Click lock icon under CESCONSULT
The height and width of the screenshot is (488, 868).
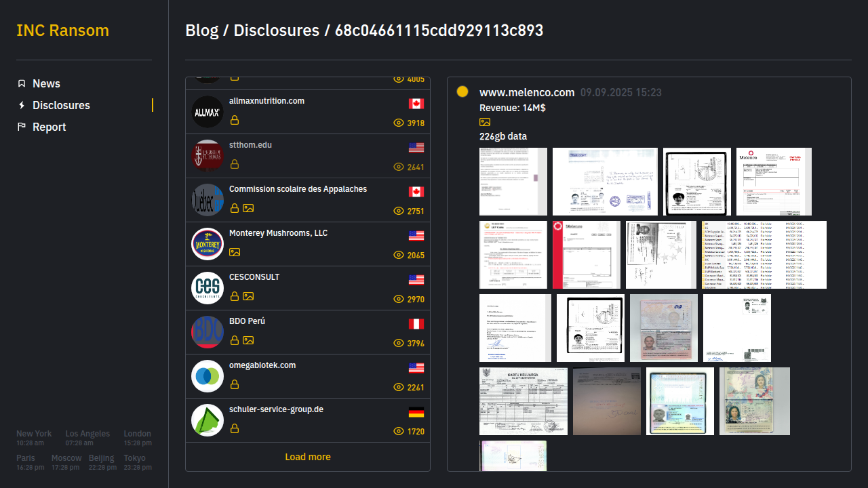[x=235, y=296]
